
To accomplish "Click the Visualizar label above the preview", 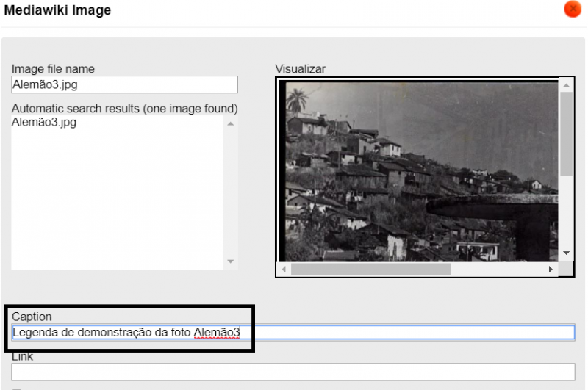I will pos(300,69).
